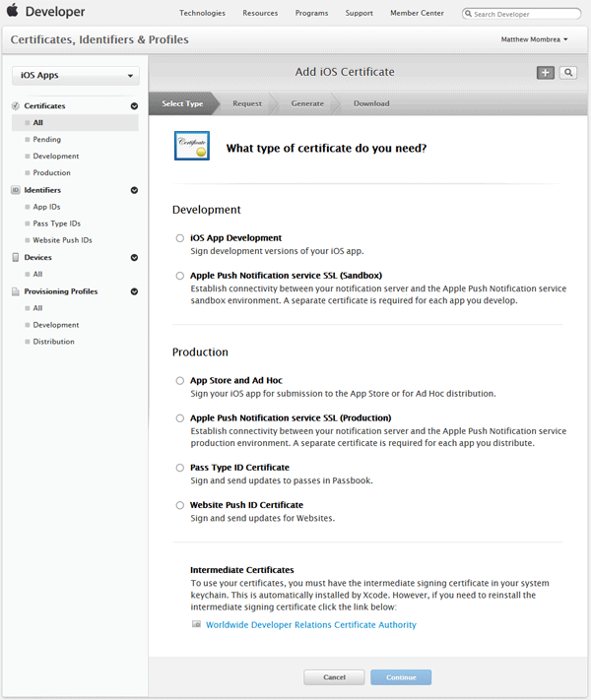This screenshot has height=700, width=591.
Task: Click the plus add certificate icon
Action: click(545, 73)
